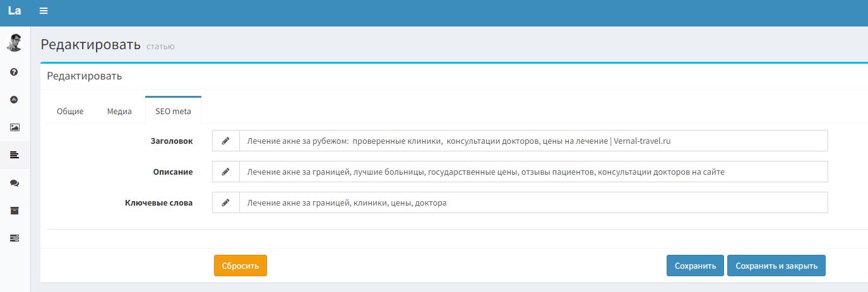The height and width of the screenshot is (292, 868).
Task: Open the articles text-lines sidebar icon
Action: point(15,155)
